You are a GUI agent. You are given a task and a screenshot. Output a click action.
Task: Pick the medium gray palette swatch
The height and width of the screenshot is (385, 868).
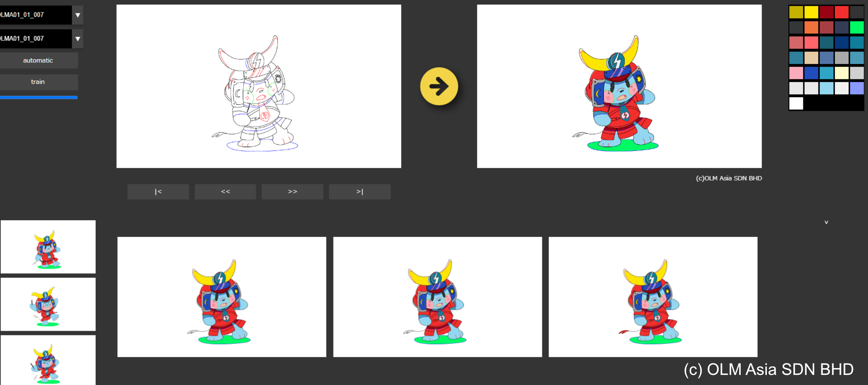[841, 58]
